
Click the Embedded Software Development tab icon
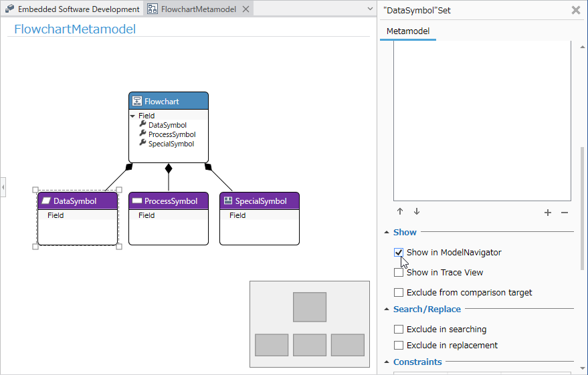[10, 9]
